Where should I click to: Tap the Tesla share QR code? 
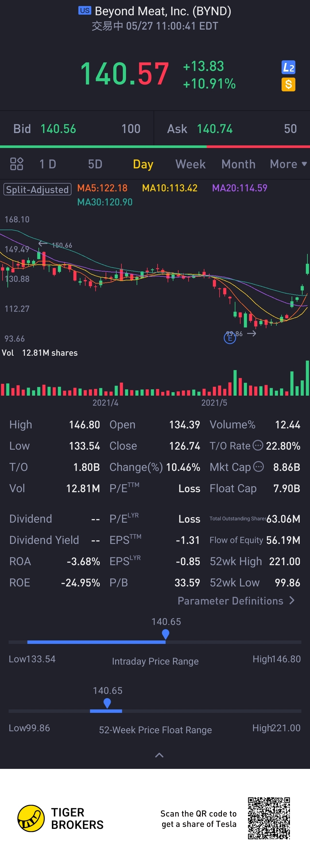tap(269, 819)
